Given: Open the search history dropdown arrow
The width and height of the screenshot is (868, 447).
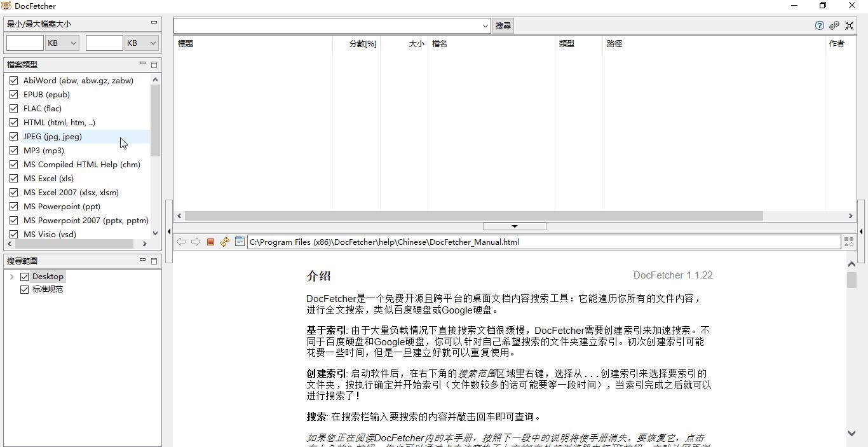Looking at the screenshot, I should pos(485,26).
